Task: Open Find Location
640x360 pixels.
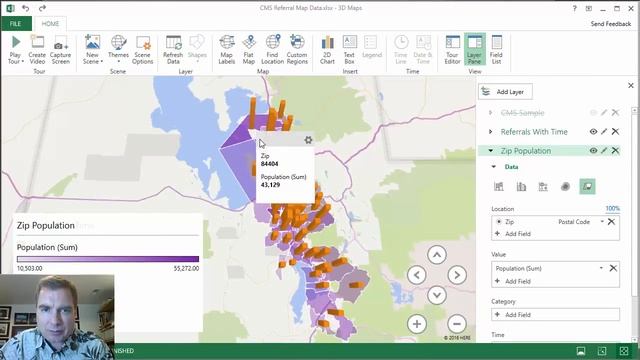Action: [272, 50]
